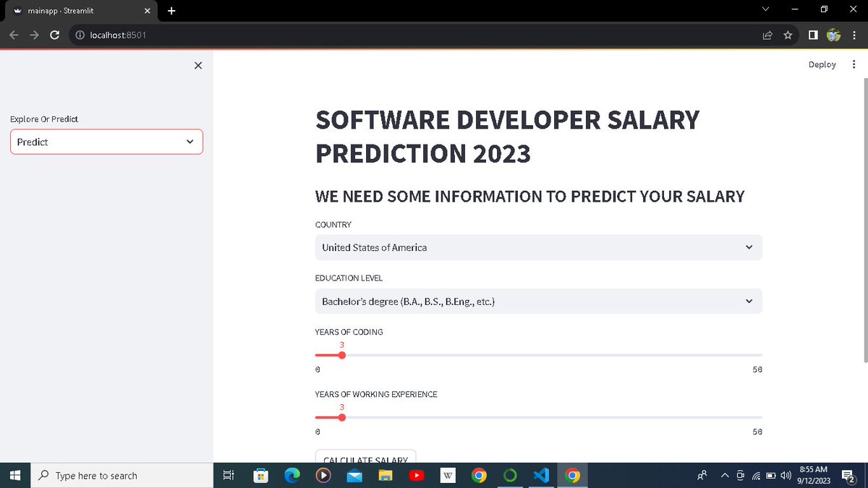Click the sidebar Predict chevron arrow
This screenshot has width=868, height=488.
pyautogui.click(x=190, y=142)
